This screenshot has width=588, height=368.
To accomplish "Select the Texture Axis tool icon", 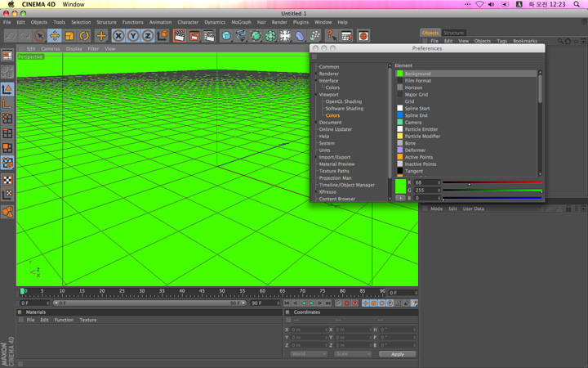I will point(7,195).
